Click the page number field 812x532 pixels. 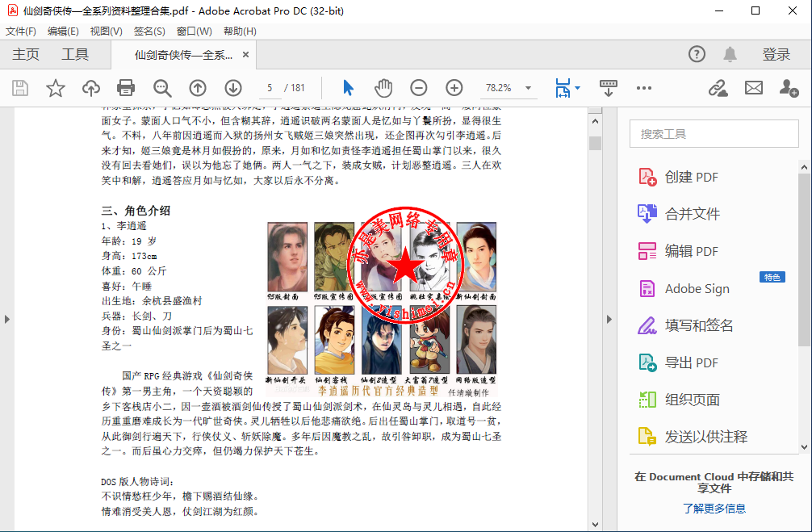point(270,88)
